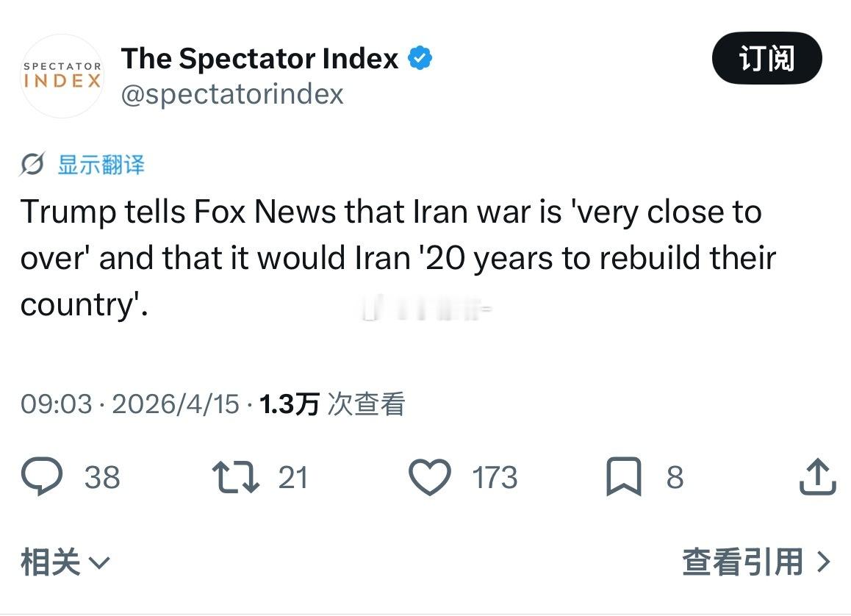Click the blue verified badge
This screenshot has width=851, height=616.
420,59
